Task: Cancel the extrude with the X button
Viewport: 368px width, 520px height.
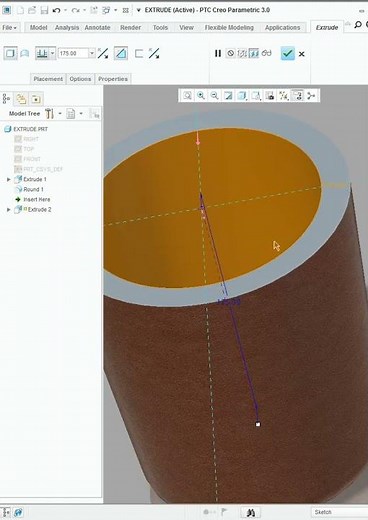Action: click(x=302, y=54)
